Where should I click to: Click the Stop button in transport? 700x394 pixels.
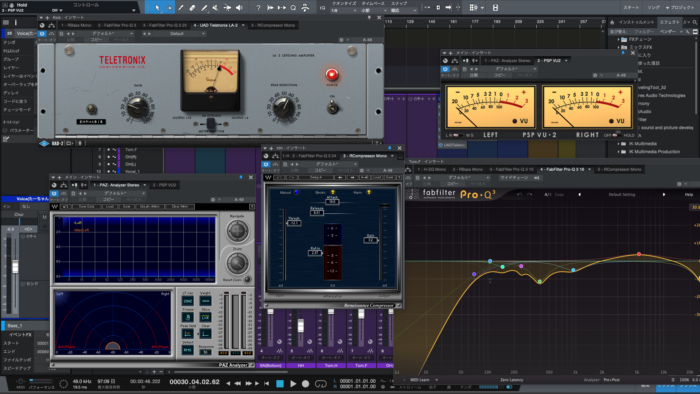tap(280, 383)
